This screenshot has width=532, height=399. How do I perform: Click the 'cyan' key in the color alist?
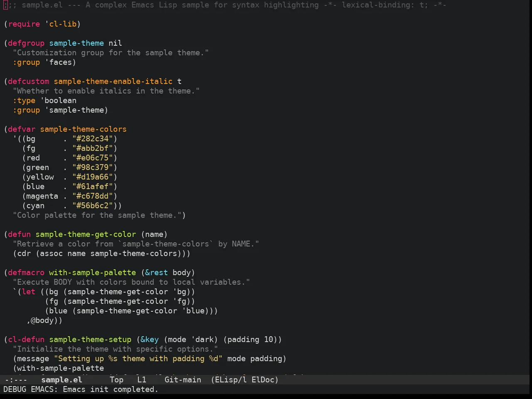pos(35,206)
